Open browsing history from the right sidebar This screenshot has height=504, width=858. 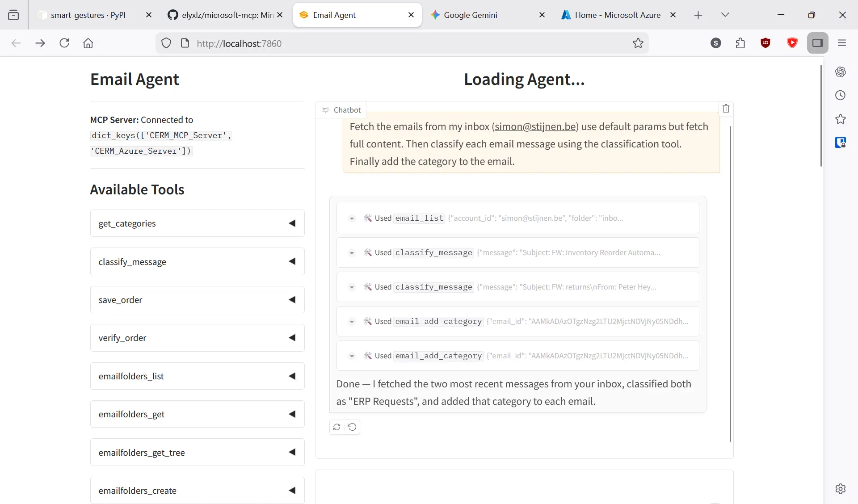[841, 95]
